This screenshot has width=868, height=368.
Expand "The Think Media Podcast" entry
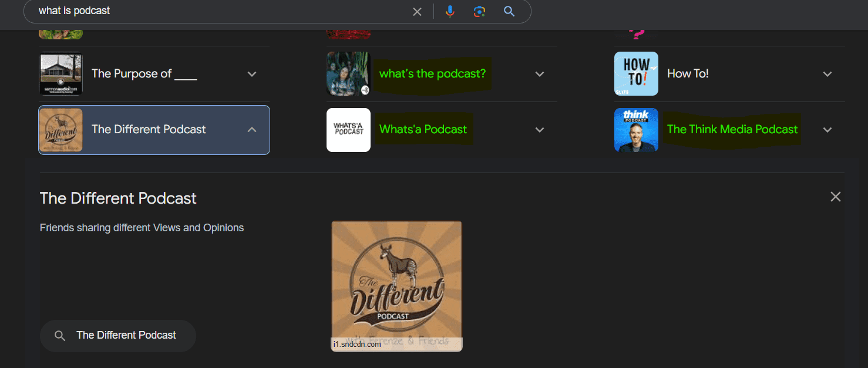click(827, 130)
